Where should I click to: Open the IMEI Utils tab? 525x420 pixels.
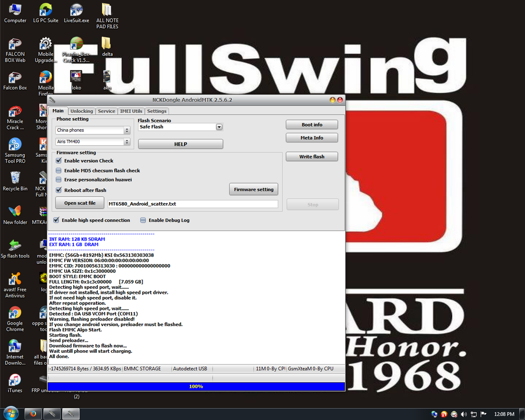(x=131, y=111)
